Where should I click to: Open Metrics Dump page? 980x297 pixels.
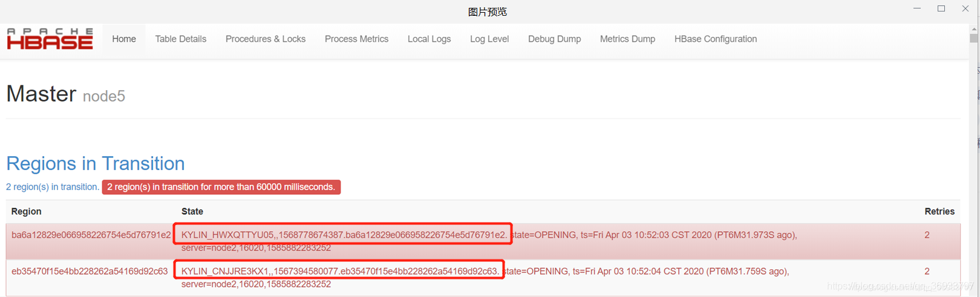[627, 39]
